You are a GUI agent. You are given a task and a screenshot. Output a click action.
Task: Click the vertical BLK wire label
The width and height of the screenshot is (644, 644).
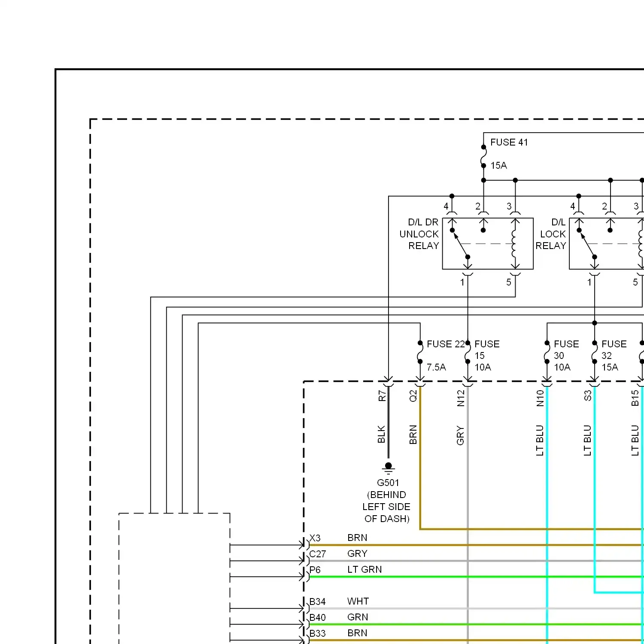[x=381, y=434]
